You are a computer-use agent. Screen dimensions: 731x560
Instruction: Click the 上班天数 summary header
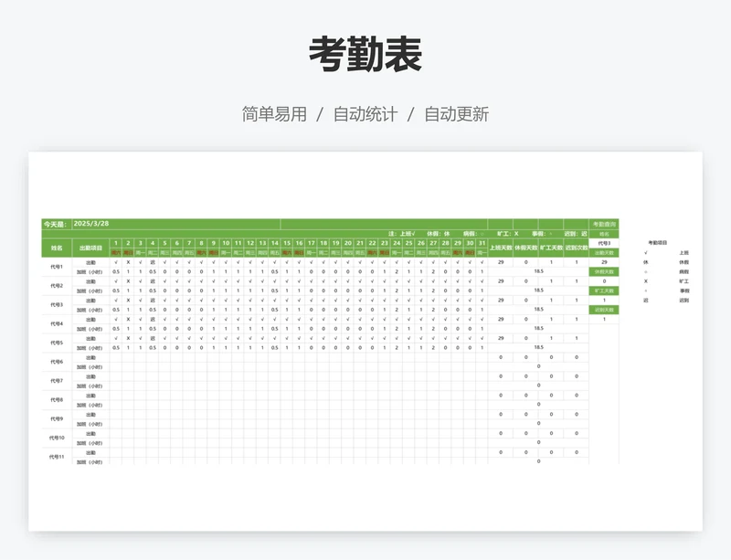[x=501, y=248]
